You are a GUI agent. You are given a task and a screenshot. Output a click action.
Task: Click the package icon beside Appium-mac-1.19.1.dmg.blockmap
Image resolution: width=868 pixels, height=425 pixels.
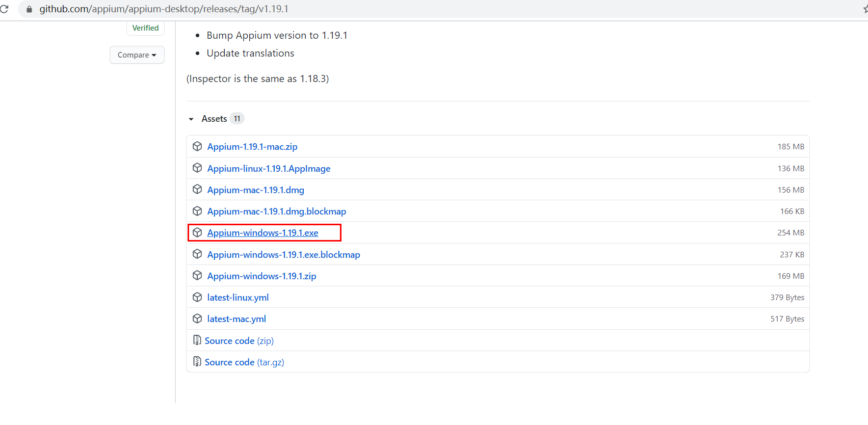[x=197, y=211]
